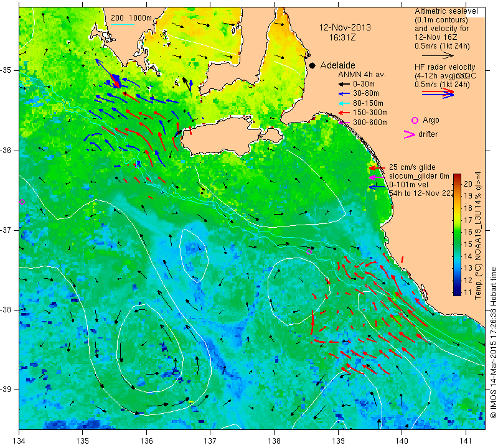Click the blue 0-101m vel legend arrow
Viewport: 498px width, 448px height.
[x=377, y=187]
